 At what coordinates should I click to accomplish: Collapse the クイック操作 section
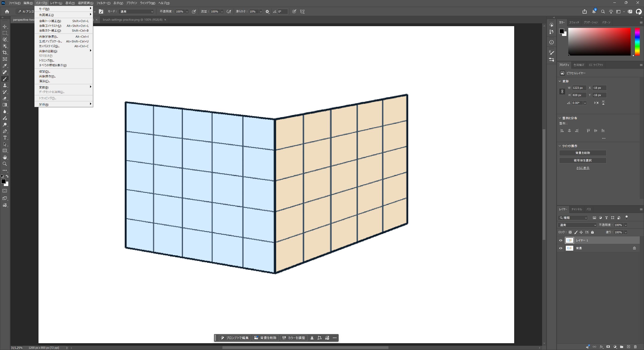(x=560, y=146)
